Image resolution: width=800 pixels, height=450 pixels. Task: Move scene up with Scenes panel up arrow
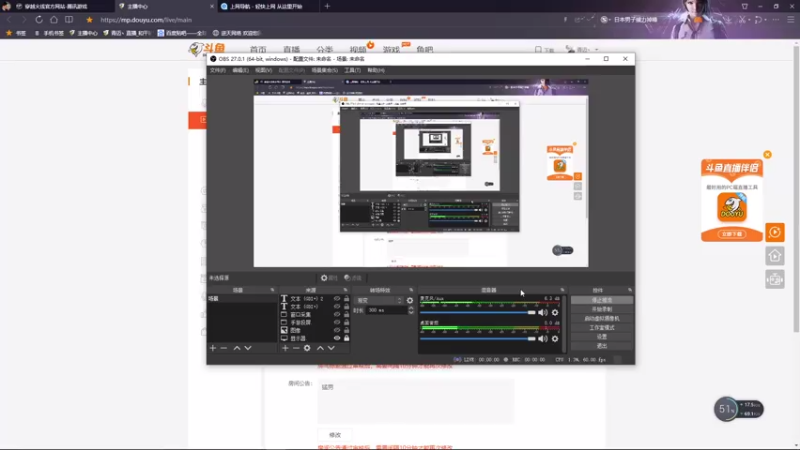tap(237, 348)
